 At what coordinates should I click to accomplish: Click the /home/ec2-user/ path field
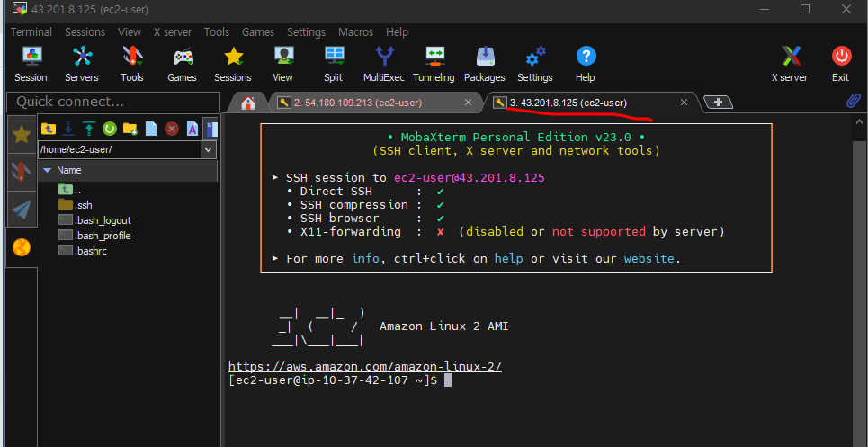[120, 149]
